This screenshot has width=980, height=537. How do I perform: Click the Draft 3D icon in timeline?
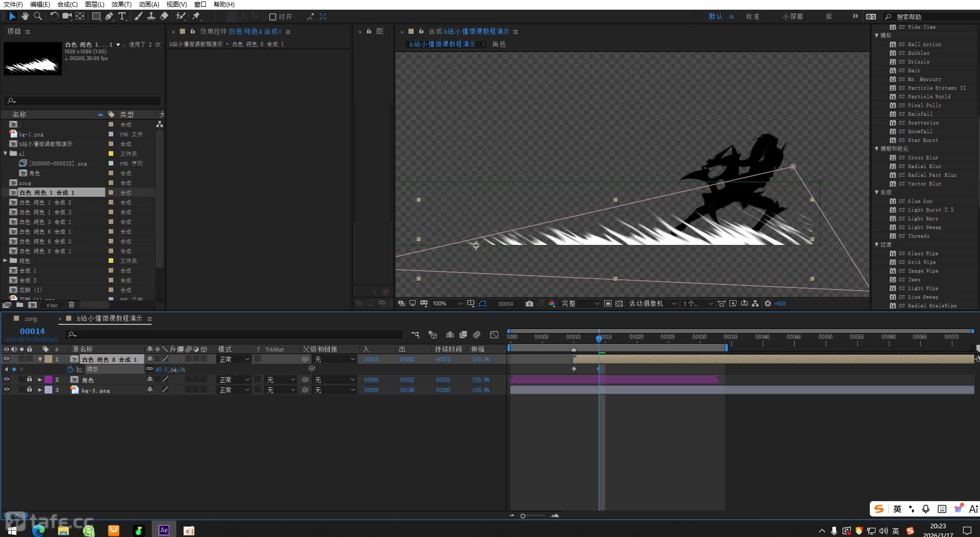pyautogui.click(x=433, y=335)
